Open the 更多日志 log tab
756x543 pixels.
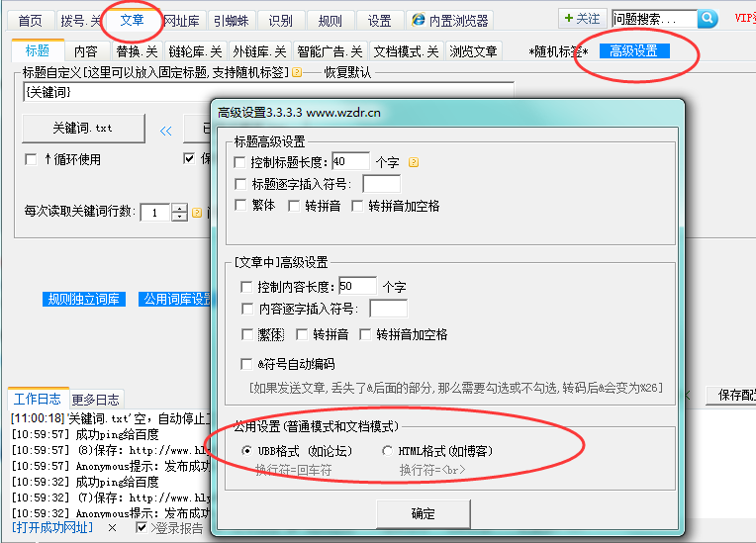tap(95, 400)
